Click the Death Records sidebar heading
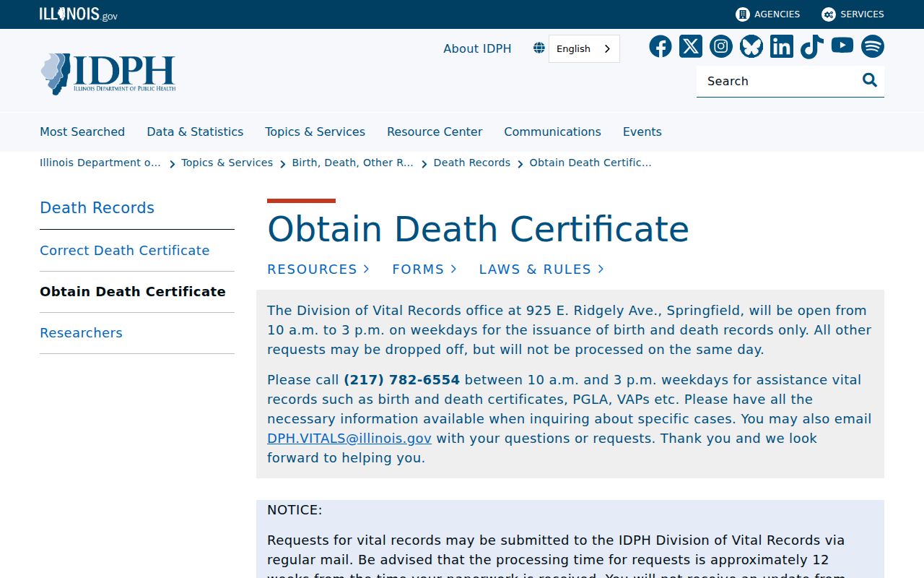The height and width of the screenshot is (578, 924). point(97,208)
